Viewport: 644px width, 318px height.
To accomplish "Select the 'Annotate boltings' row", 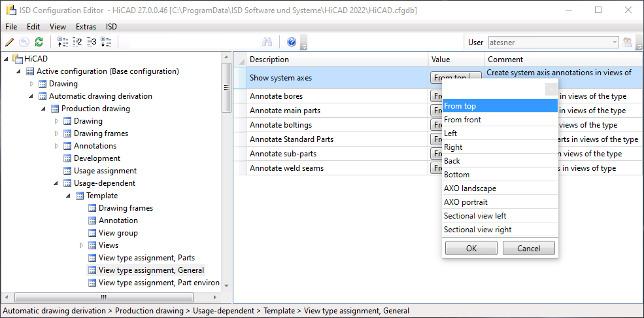I will pyautogui.click(x=337, y=125).
